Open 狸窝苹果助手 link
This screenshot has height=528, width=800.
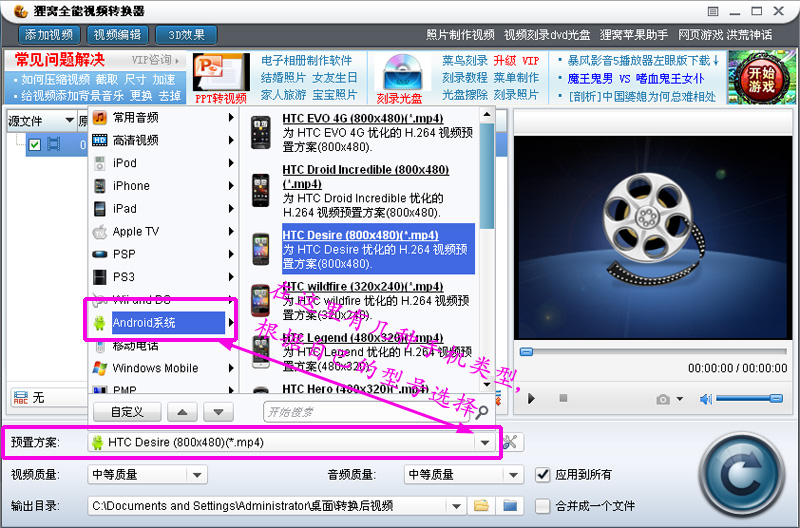pyautogui.click(x=634, y=35)
